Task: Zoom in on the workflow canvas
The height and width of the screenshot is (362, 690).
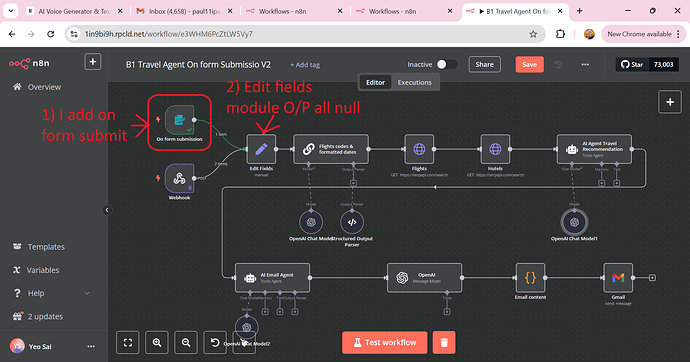Action: 157,342
